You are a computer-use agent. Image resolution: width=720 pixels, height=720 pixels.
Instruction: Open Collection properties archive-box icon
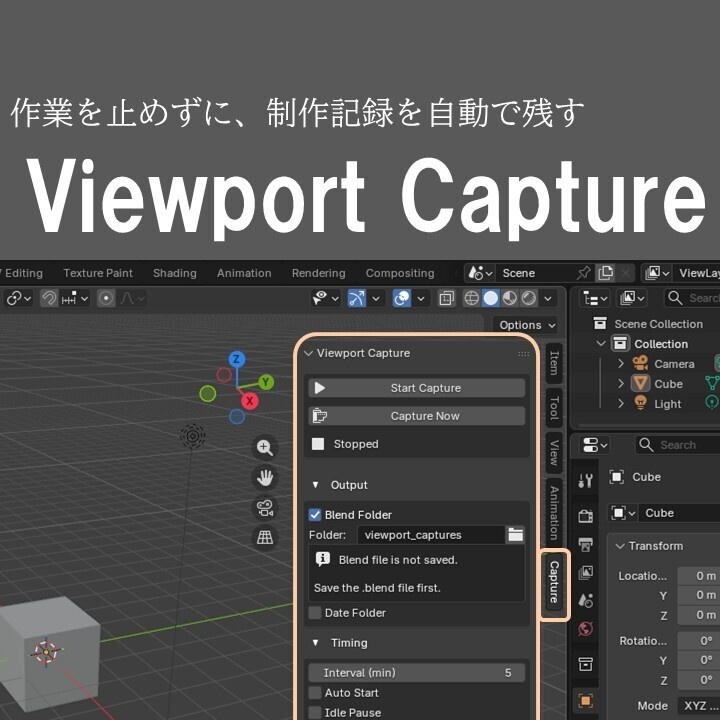[x=585, y=664]
